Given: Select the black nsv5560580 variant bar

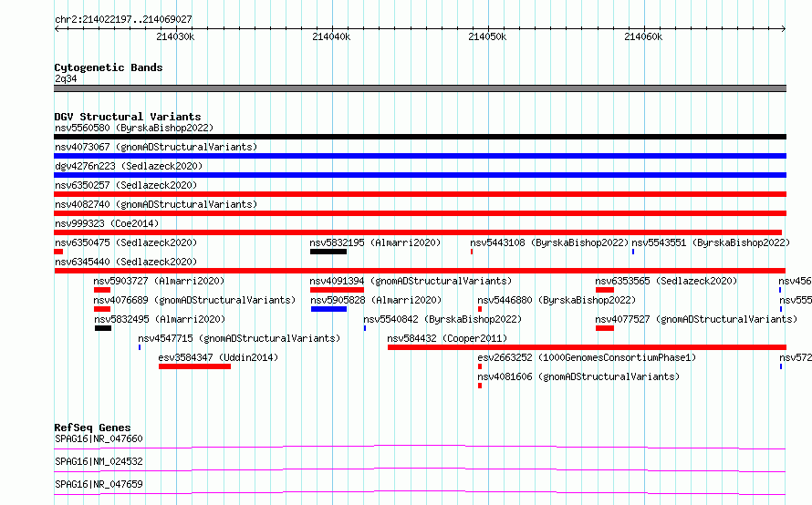Looking at the screenshot, I should pos(420,137).
